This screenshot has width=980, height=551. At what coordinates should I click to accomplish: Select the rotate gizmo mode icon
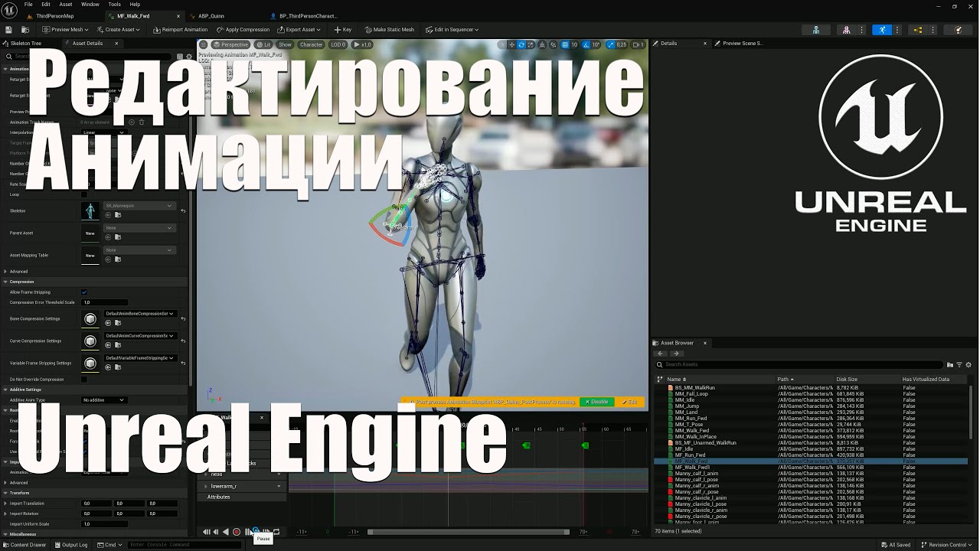(521, 44)
